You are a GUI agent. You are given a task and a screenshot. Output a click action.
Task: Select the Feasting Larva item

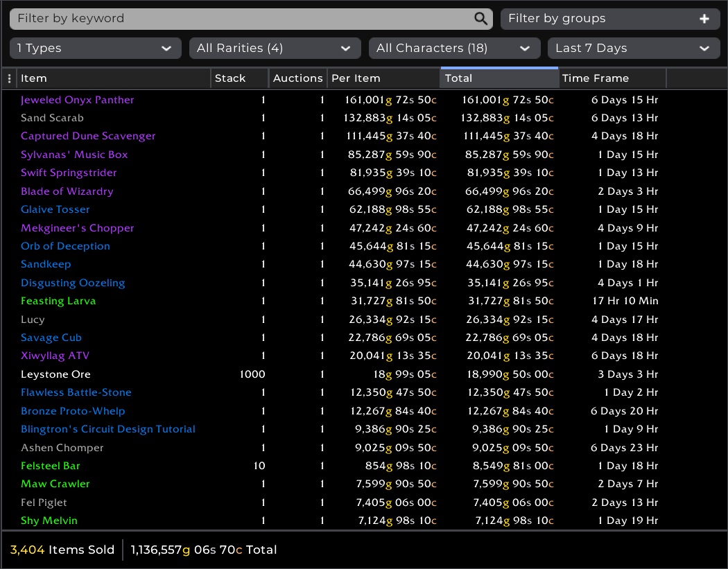(x=58, y=301)
